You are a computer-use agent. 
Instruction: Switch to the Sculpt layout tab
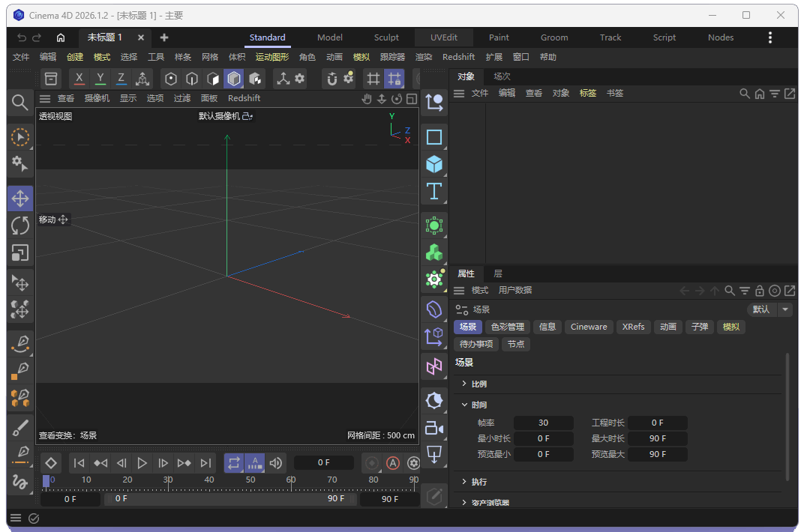pos(386,37)
